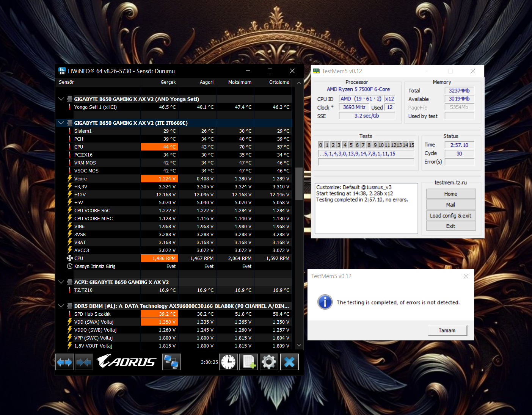Screen dimensions: 532x415
Task: Collapse the ACPI GIGABYTE B650 group
Action: pyautogui.click(x=61, y=282)
